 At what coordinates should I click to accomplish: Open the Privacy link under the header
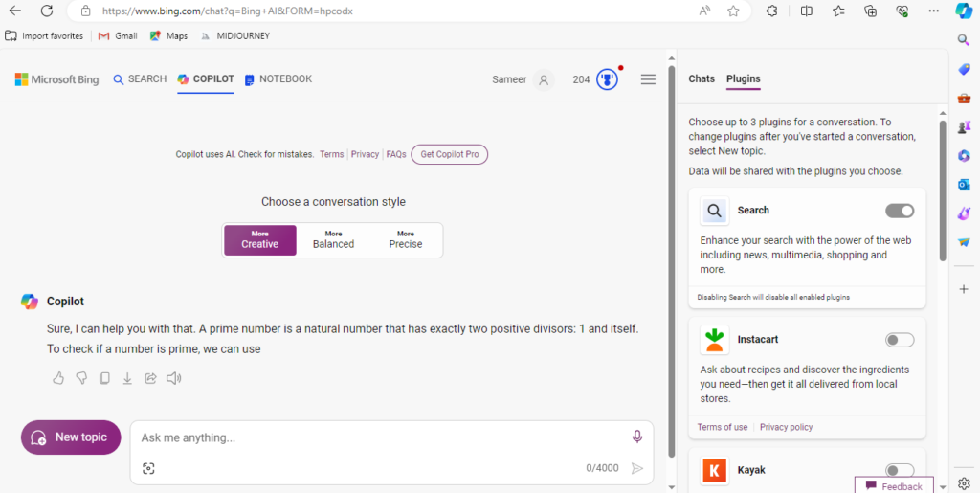pos(365,154)
